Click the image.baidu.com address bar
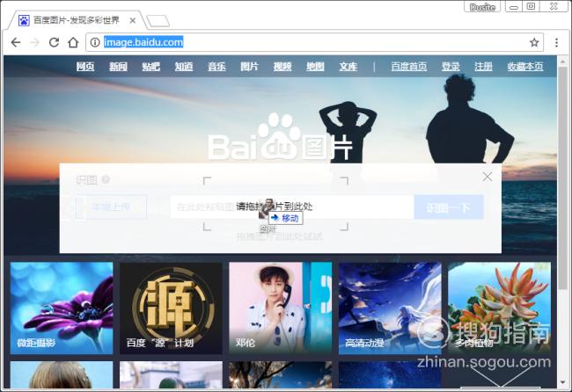Viewport: 572px width, 392px height. [314, 42]
